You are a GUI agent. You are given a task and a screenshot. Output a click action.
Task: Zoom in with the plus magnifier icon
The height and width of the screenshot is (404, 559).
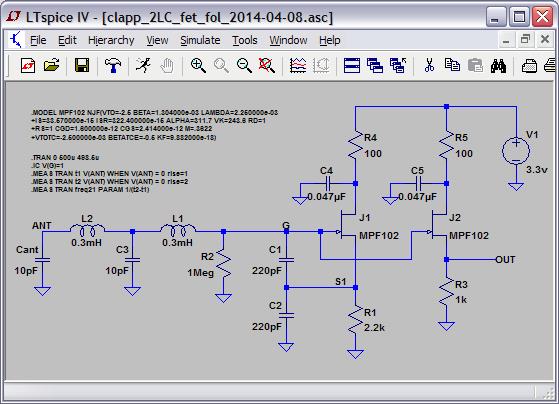[198, 66]
